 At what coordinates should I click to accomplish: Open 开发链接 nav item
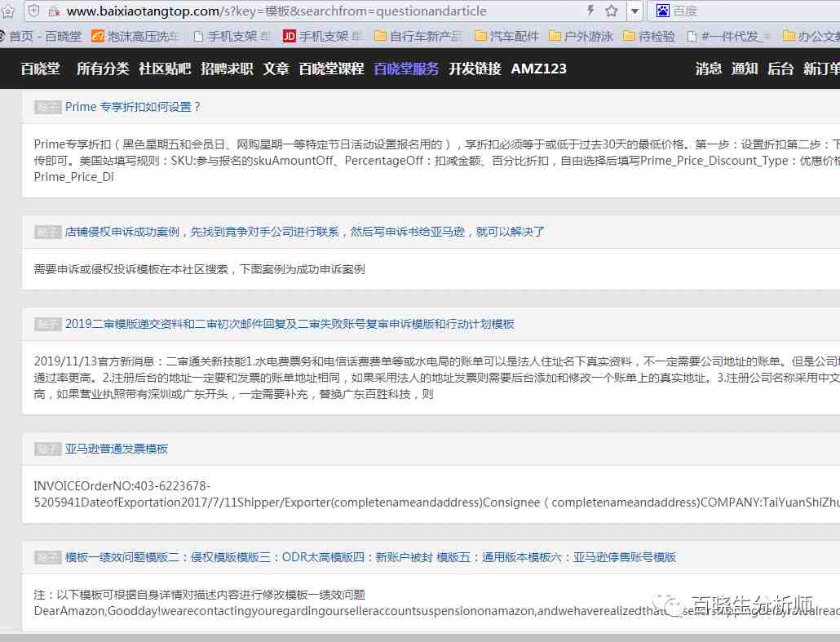[475, 69]
